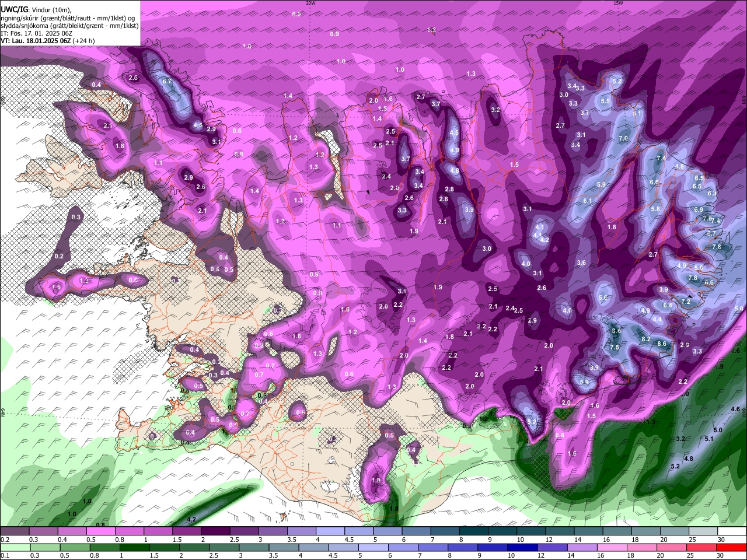Select the bright pink 0.5–0.8 snow legend swatch
The width and height of the screenshot is (747, 560).
(x=100, y=531)
